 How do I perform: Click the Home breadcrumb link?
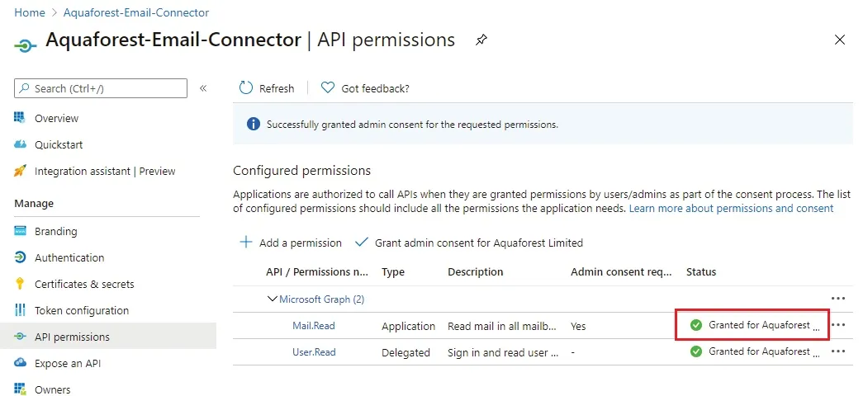[x=30, y=12]
